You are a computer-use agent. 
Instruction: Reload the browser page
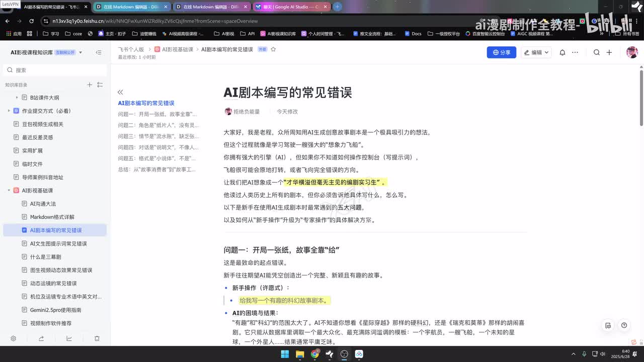[x=31, y=21]
